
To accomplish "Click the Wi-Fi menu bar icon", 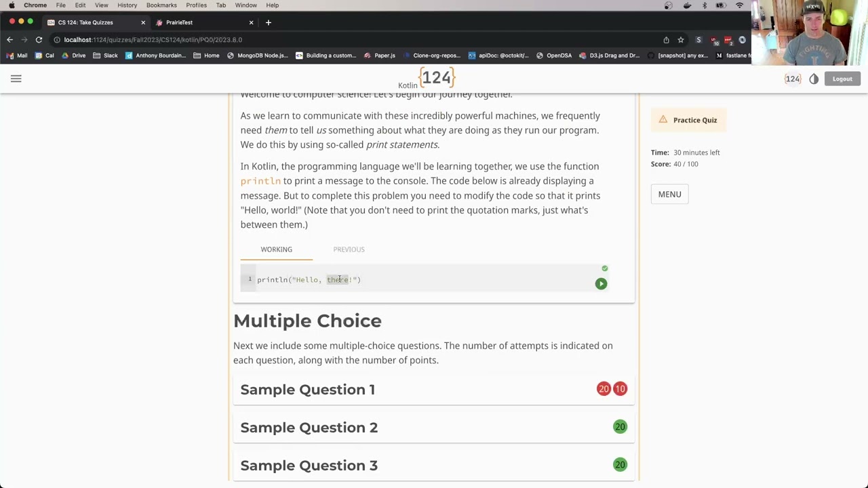I will click(740, 5).
